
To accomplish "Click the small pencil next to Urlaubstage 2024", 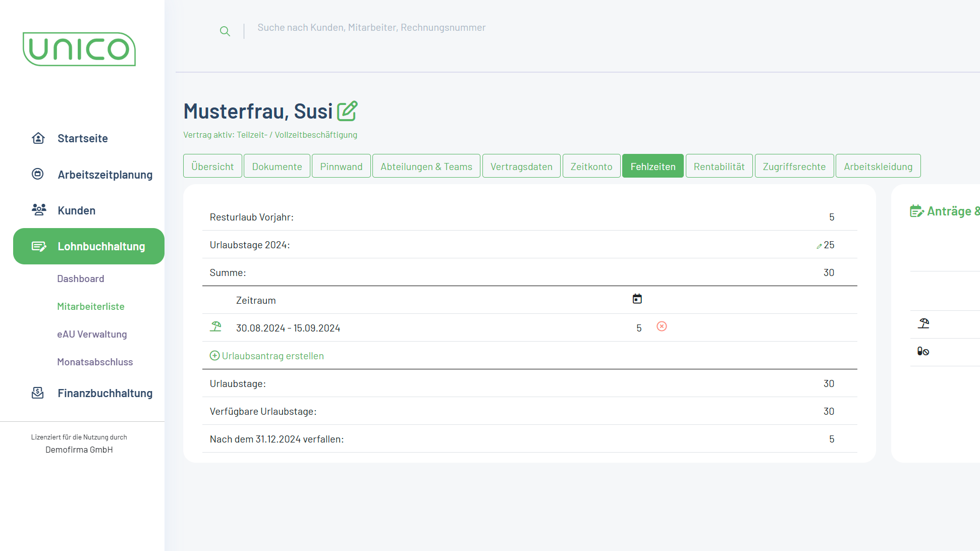I will tap(819, 246).
